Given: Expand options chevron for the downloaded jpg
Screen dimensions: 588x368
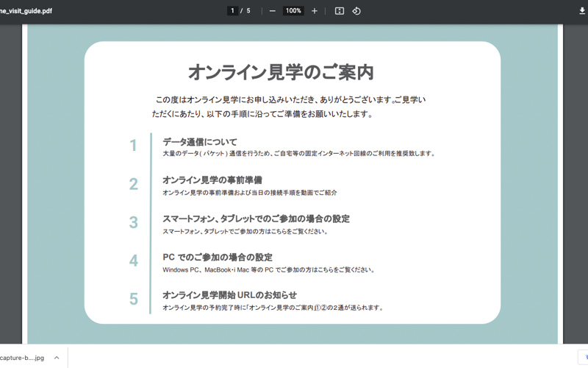Looking at the screenshot, I should pyautogui.click(x=57, y=358).
